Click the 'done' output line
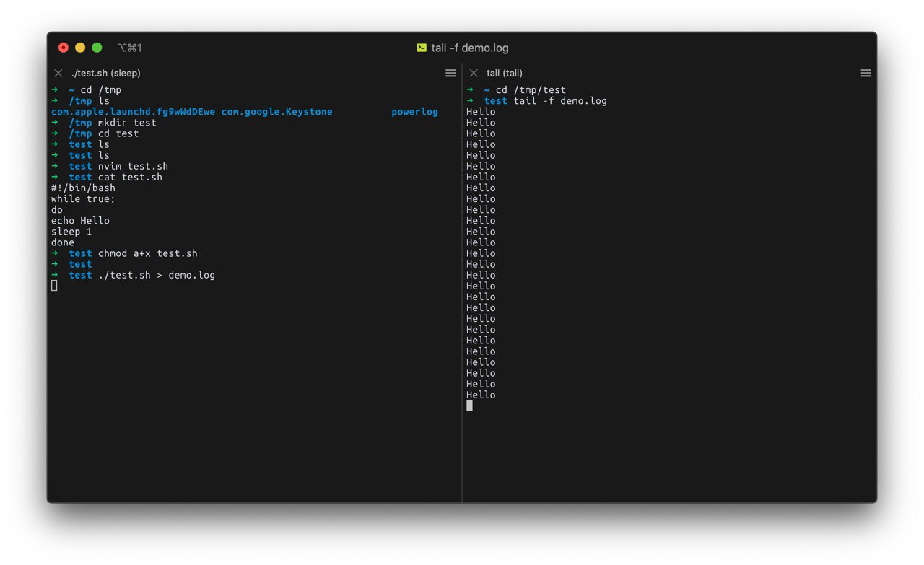 [63, 242]
